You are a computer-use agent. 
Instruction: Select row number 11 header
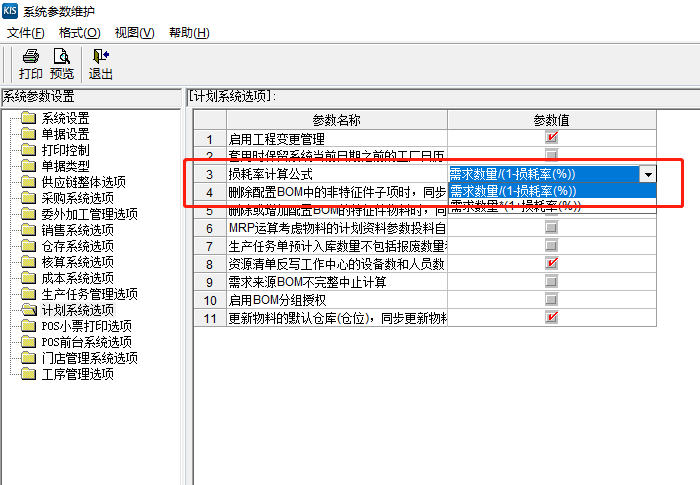pos(210,318)
